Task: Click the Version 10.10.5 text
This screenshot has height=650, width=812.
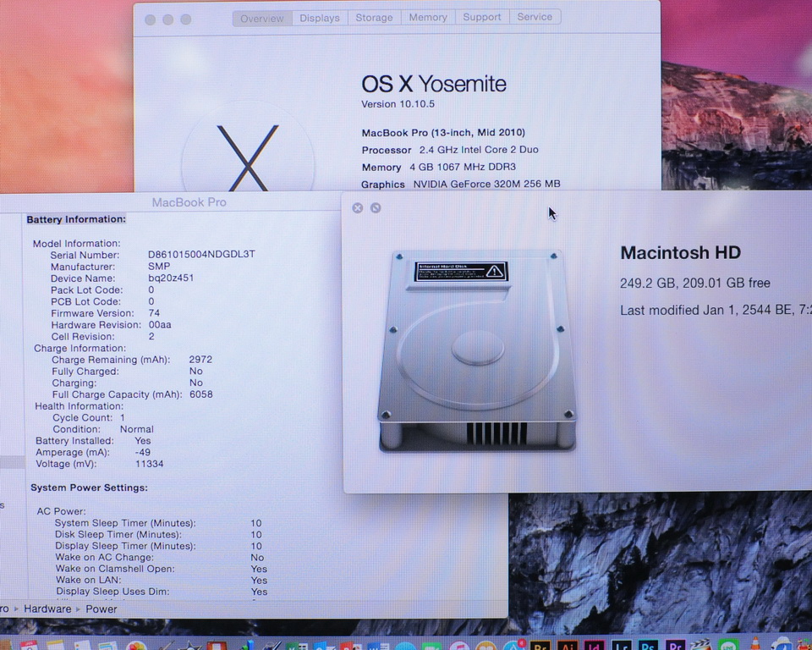Action: 398,104
